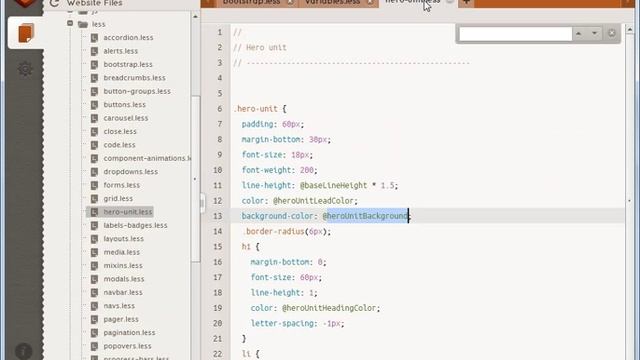Close the bootstrap.less tab
640x360 pixels.
coord(290,2)
